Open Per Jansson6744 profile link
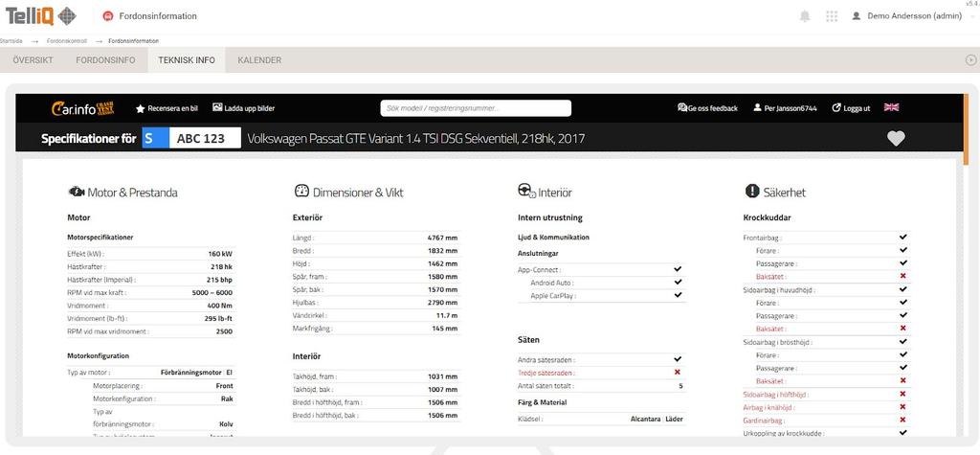The height and width of the screenshot is (455, 980). [791, 108]
